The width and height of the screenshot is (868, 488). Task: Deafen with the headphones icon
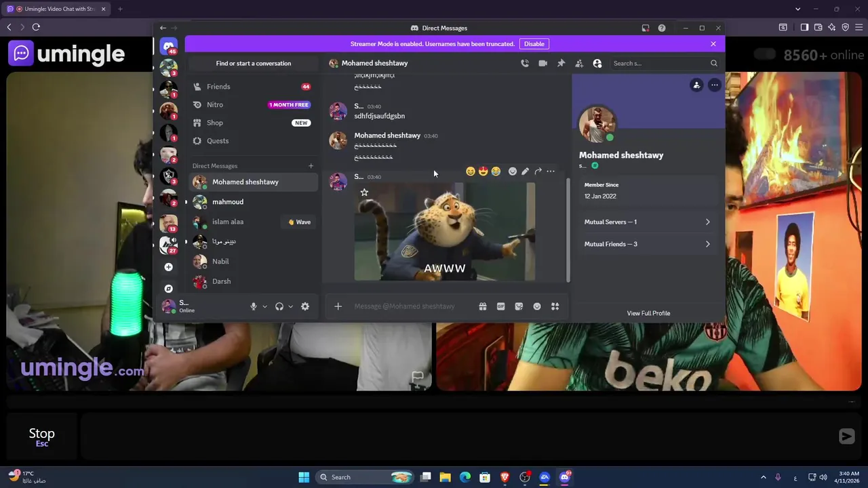279,306
